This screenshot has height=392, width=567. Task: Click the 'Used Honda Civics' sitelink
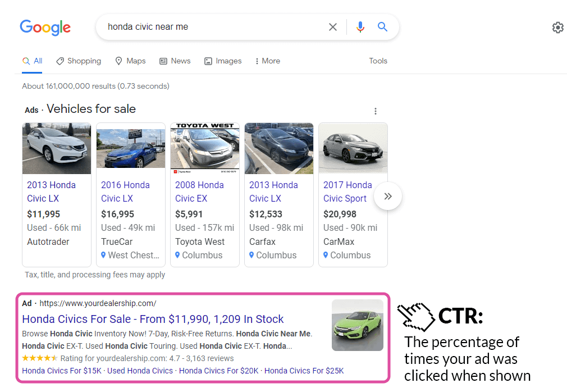click(140, 371)
